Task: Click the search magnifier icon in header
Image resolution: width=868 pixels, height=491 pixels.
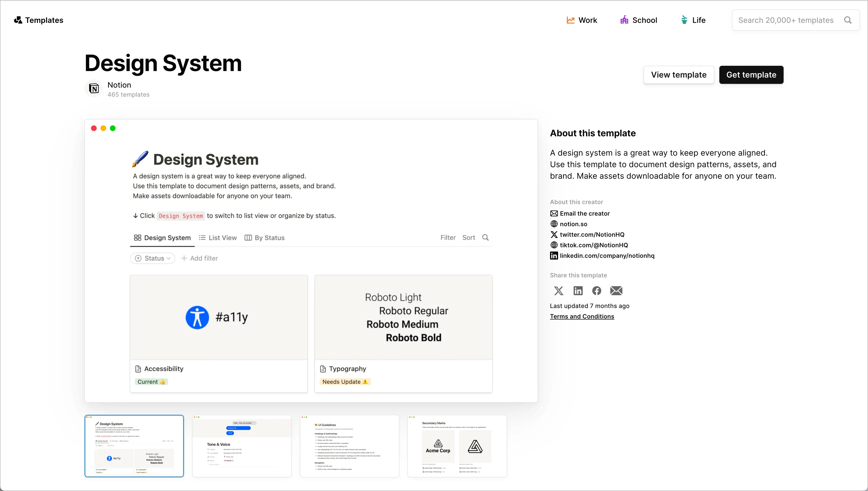Action: [847, 20]
